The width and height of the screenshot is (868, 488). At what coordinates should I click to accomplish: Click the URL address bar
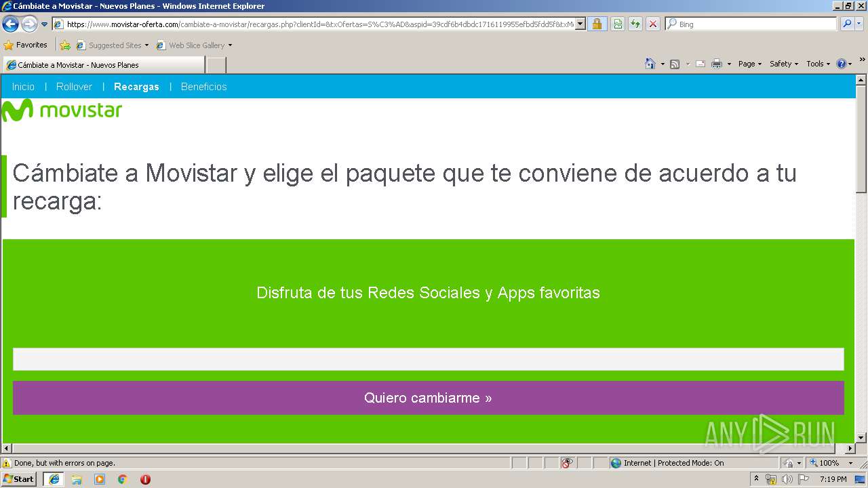(x=314, y=24)
